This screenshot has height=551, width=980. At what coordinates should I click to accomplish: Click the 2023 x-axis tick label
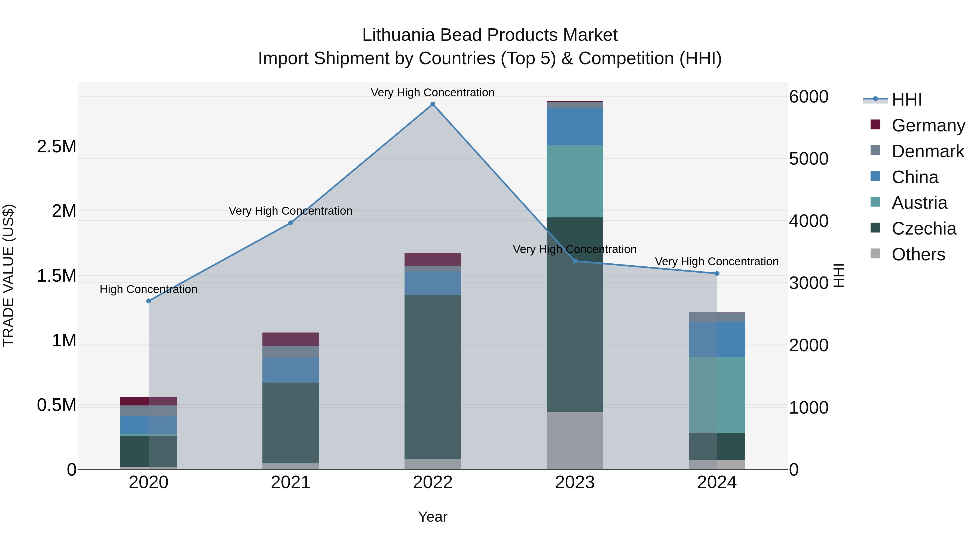point(575,482)
